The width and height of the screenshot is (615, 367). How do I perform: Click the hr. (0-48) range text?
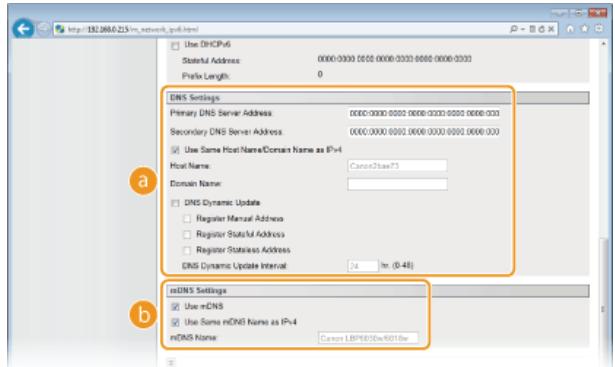[x=397, y=265]
